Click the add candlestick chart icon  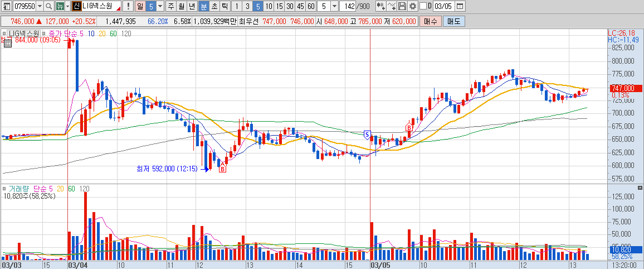point(380,6)
